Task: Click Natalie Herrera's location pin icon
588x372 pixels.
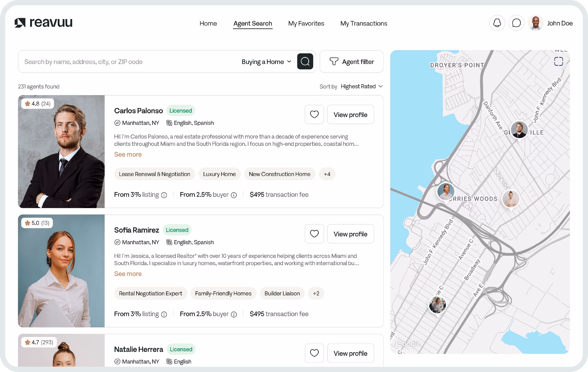Action: (x=117, y=361)
